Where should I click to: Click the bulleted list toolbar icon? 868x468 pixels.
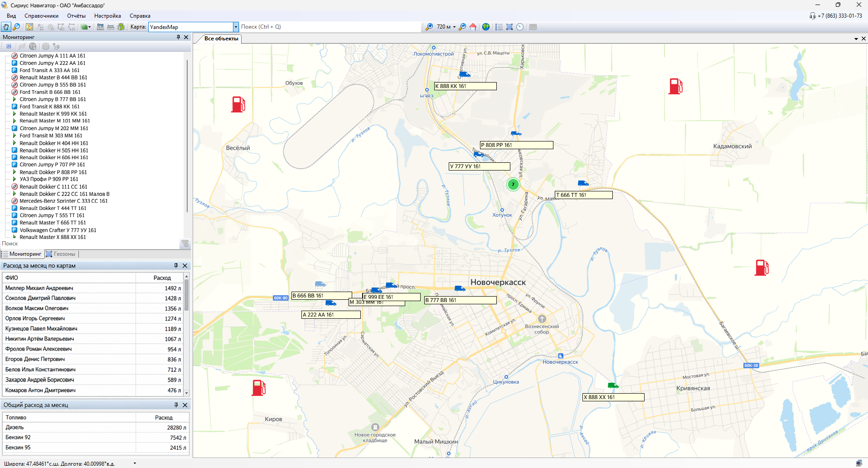coord(499,27)
